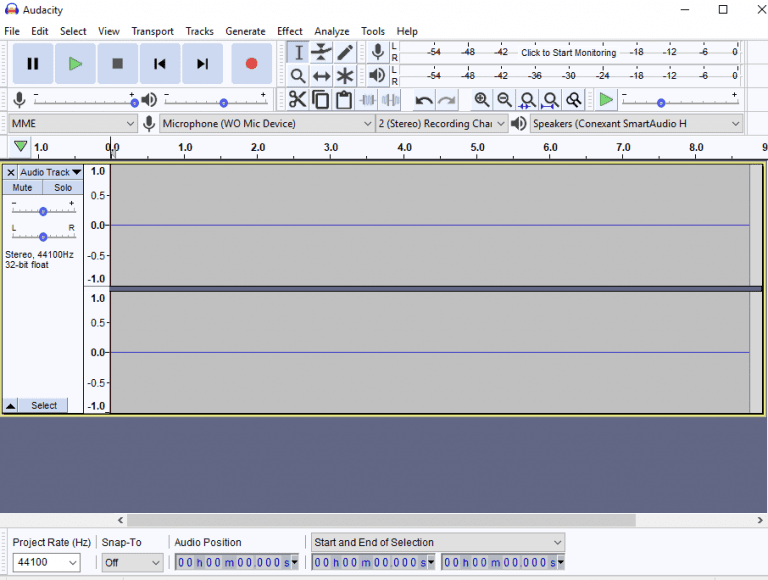The height and width of the screenshot is (580, 768).
Task: Open Audio Position time format arrow
Action: [294, 562]
